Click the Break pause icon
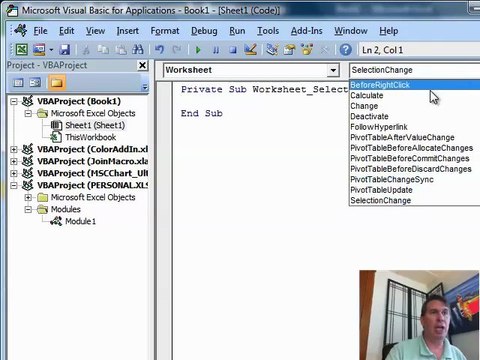This screenshot has width=480, height=360. tap(216, 50)
